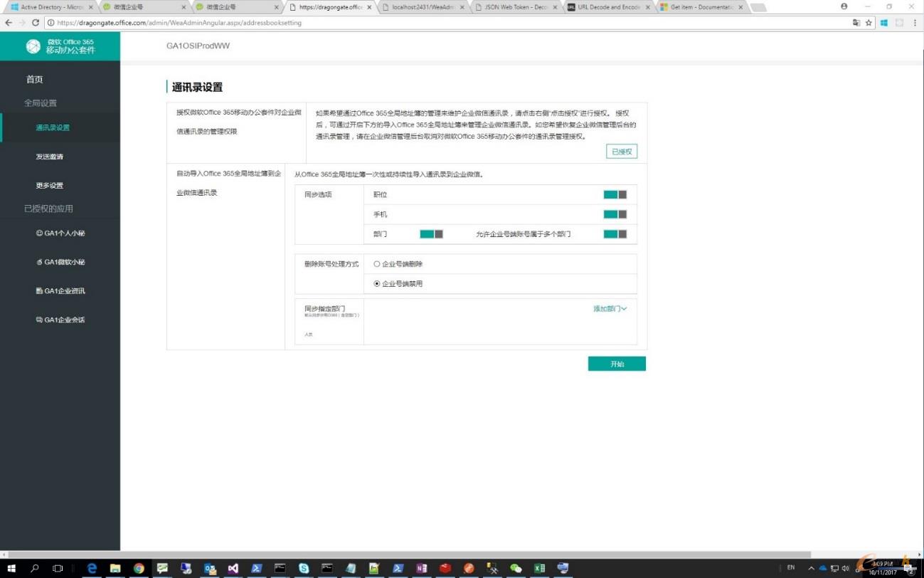Image resolution: width=924 pixels, height=578 pixels.
Task: View site info icon in address bar
Action: click(51, 23)
